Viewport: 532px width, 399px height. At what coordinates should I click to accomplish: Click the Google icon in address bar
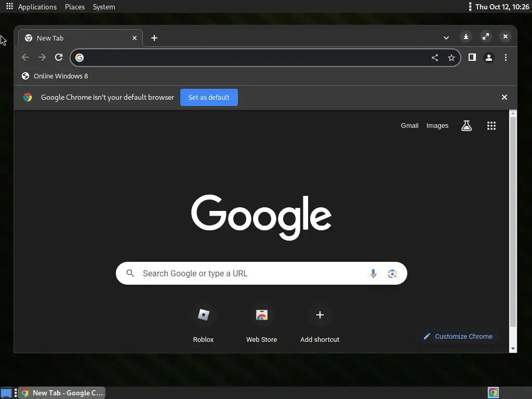click(79, 58)
